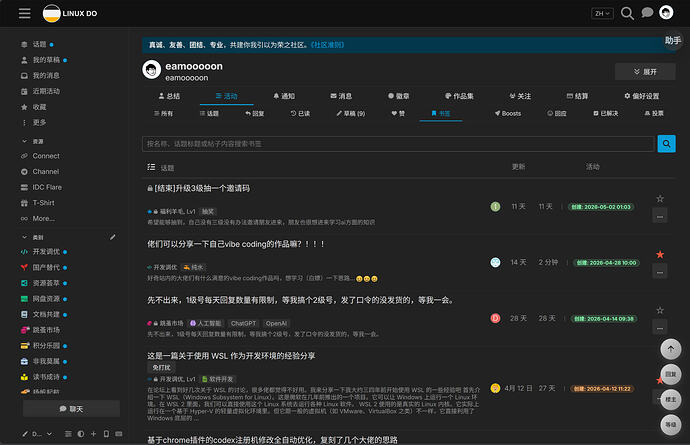Switch to the 总结 summary tab
The width and height of the screenshot is (690, 445).
coord(169,96)
